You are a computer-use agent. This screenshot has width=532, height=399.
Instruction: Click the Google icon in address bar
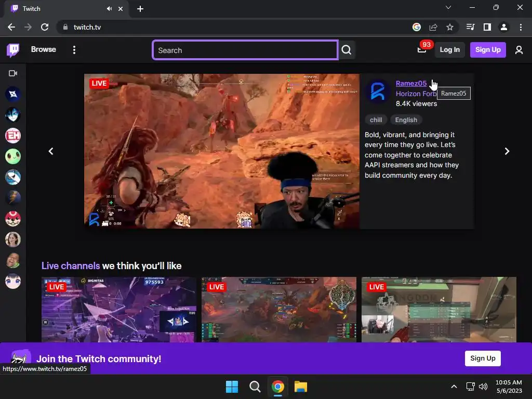417,27
